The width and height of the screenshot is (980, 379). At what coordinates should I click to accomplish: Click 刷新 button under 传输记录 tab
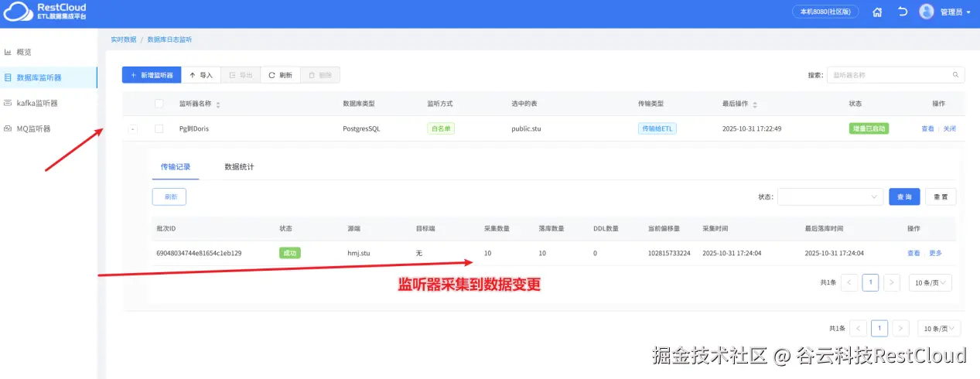click(x=169, y=196)
